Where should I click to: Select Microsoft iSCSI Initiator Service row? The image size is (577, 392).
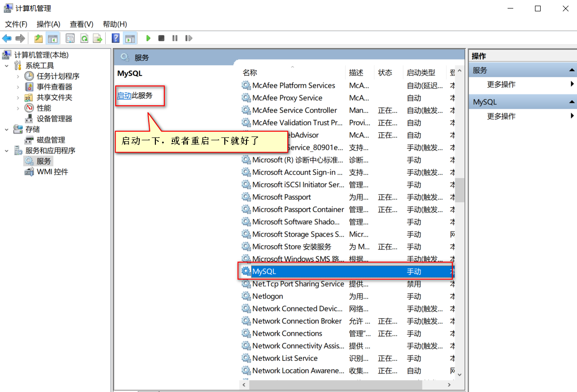(x=348, y=185)
